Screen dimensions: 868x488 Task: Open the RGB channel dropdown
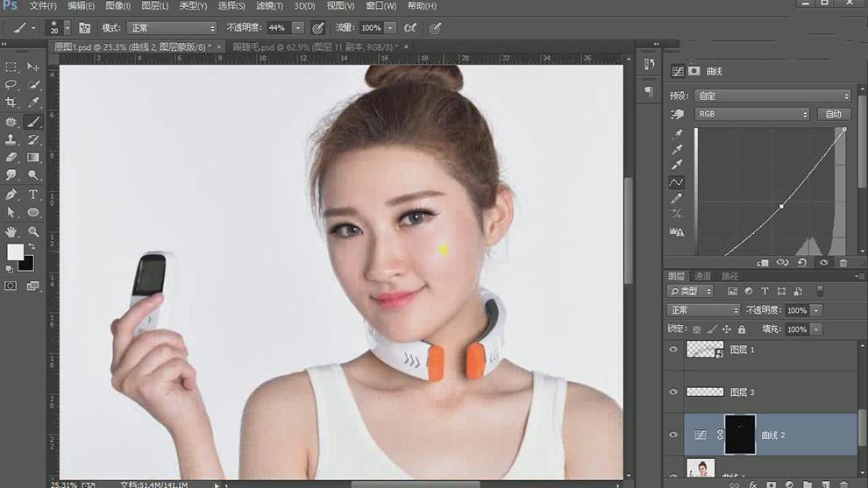tap(751, 114)
